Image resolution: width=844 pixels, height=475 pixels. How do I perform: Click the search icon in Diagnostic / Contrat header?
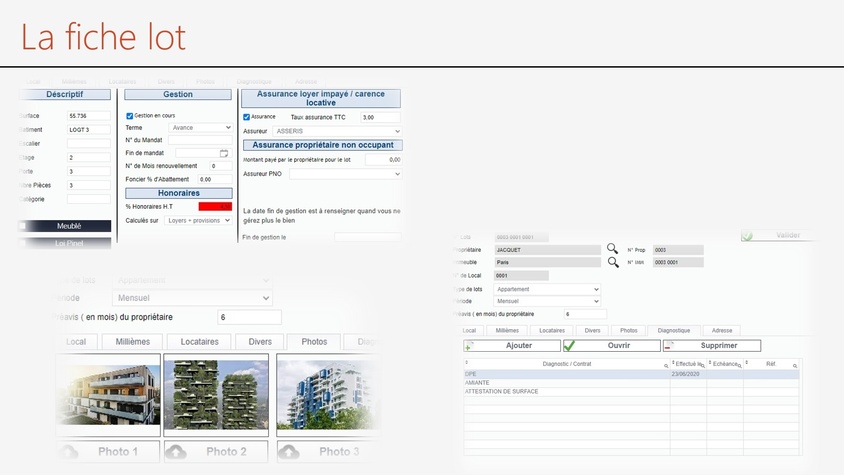[666, 366]
